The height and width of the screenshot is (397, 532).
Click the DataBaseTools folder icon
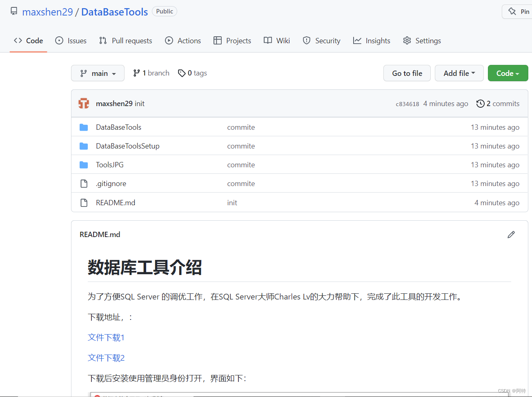[84, 127]
